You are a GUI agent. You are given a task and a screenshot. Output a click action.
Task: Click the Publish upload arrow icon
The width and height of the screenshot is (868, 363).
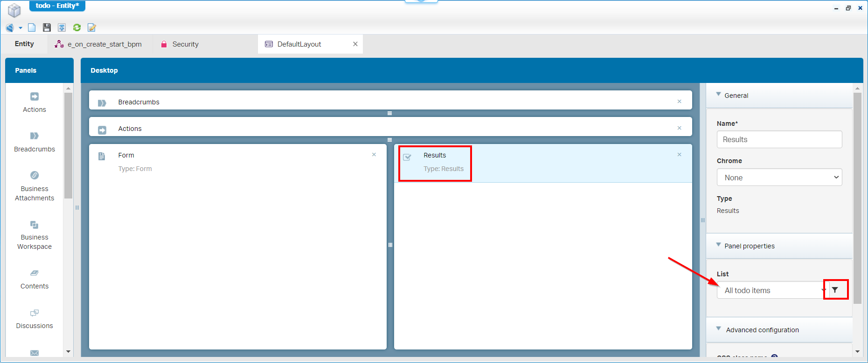pos(62,27)
